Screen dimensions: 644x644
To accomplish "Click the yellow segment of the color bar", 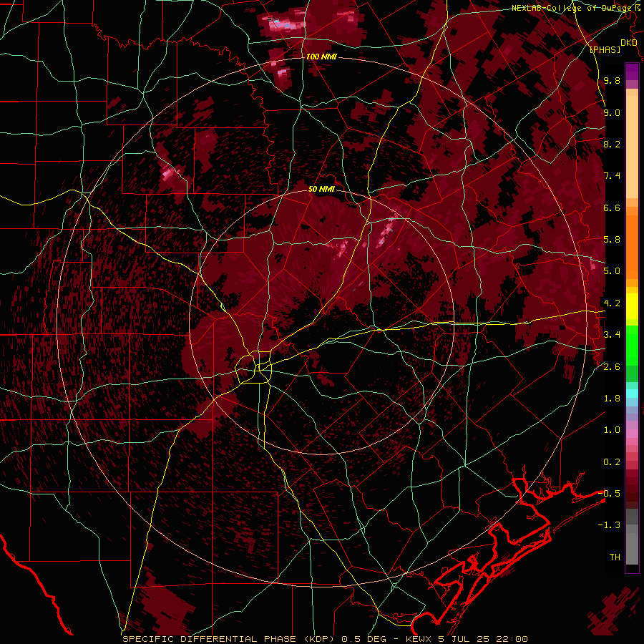I will (x=632, y=306).
